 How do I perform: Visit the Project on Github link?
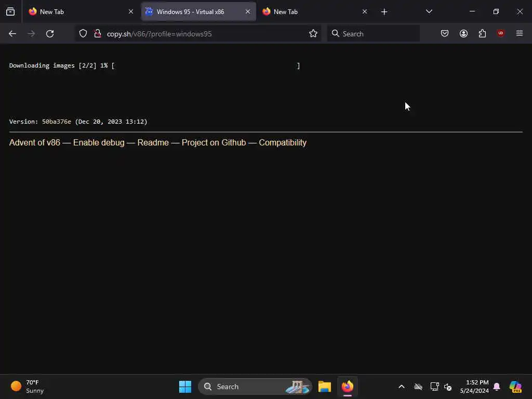[214, 142]
